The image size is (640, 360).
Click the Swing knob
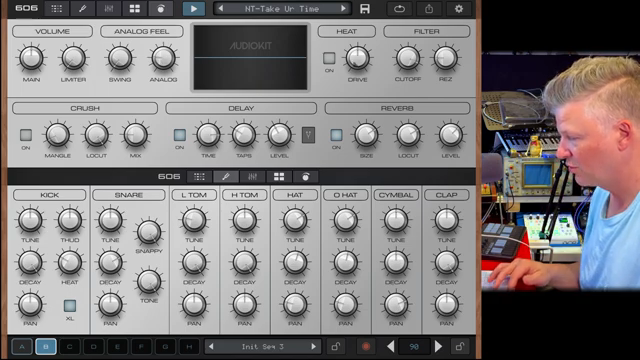(x=120, y=58)
